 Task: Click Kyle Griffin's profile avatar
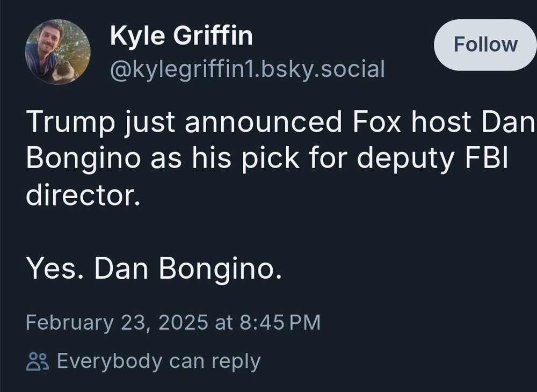(x=57, y=52)
